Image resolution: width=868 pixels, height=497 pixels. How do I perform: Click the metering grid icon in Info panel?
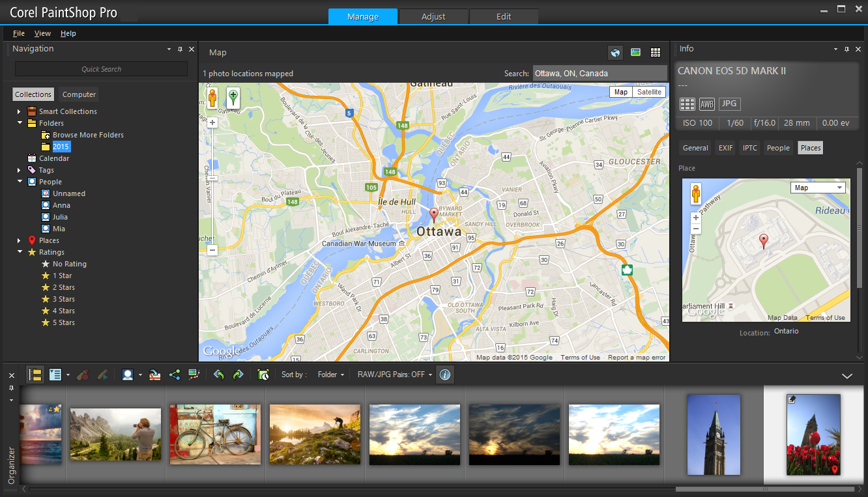pyautogui.click(x=687, y=104)
